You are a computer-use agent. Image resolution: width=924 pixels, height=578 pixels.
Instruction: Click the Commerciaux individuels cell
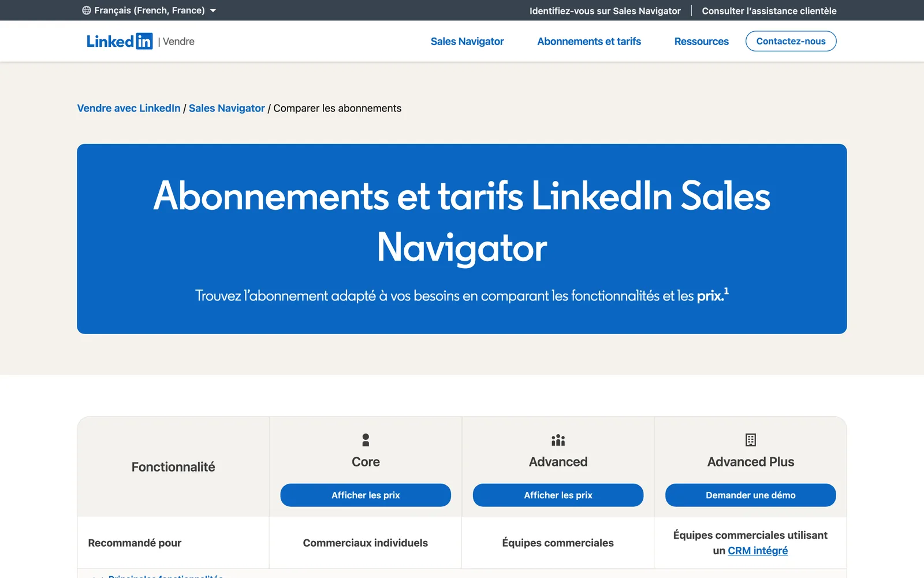pos(366,543)
